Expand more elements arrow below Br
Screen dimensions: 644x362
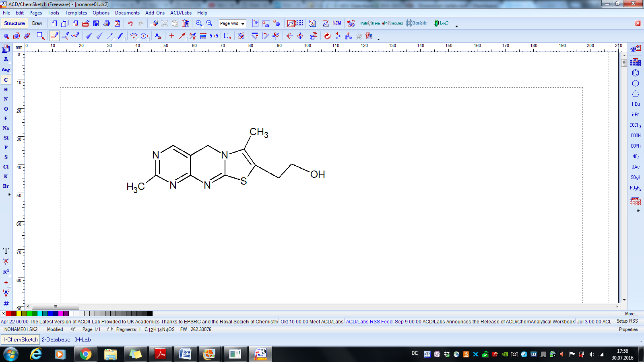point(9,195)
